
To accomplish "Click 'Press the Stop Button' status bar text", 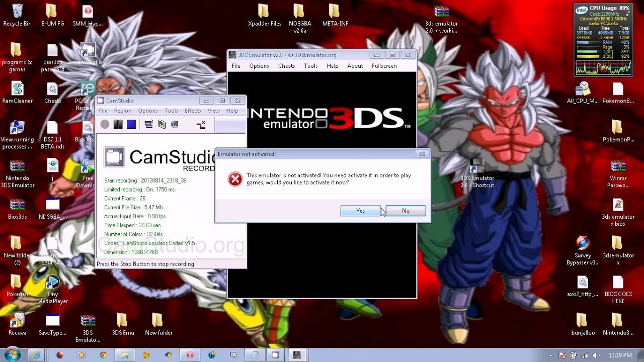I will pos(145,264).
